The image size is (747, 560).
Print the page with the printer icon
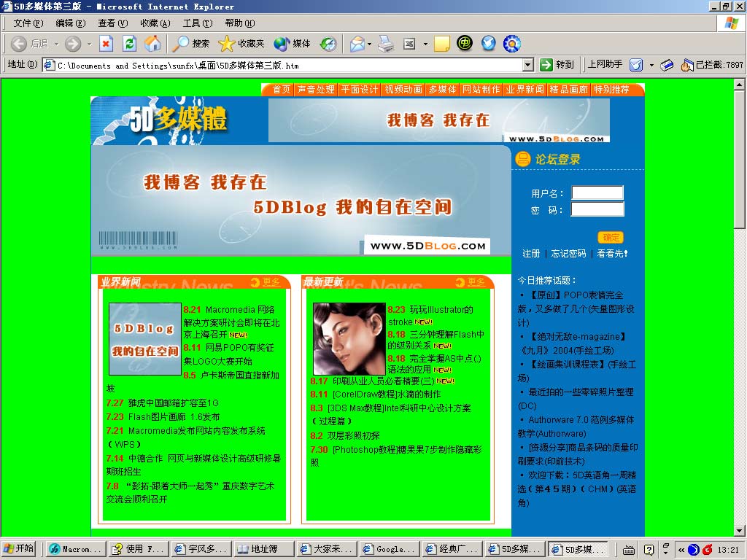pyautogui.click(x=386, y=44)
